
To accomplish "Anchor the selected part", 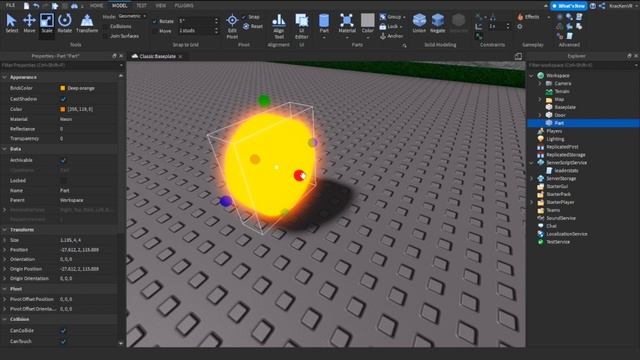I will pyautogui.click(x=391, y=36).
